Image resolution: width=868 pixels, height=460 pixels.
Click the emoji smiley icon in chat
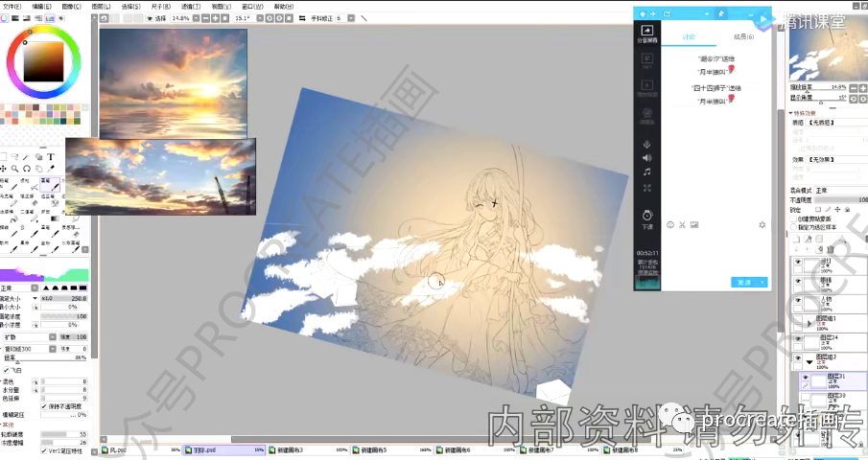670,225
